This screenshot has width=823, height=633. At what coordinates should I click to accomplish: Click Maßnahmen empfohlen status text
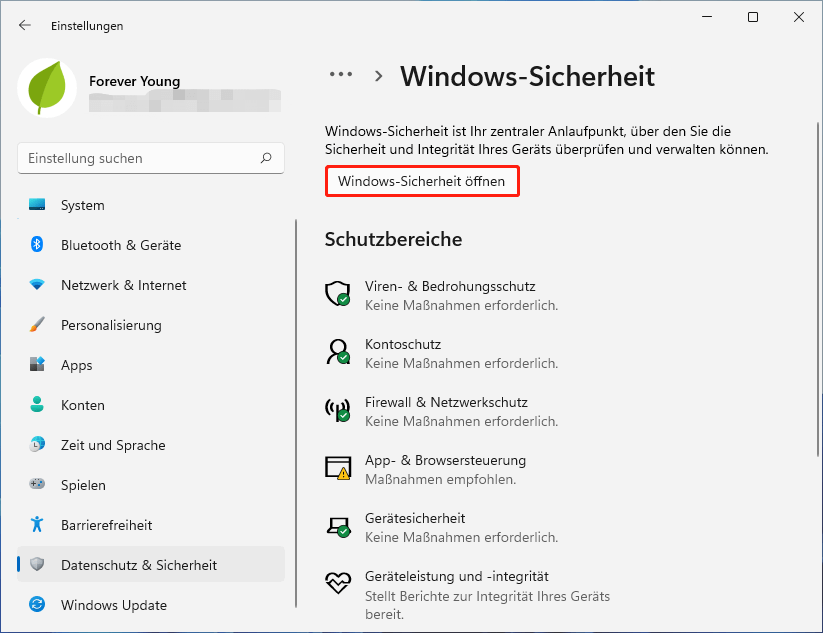[x=440, y=479]
